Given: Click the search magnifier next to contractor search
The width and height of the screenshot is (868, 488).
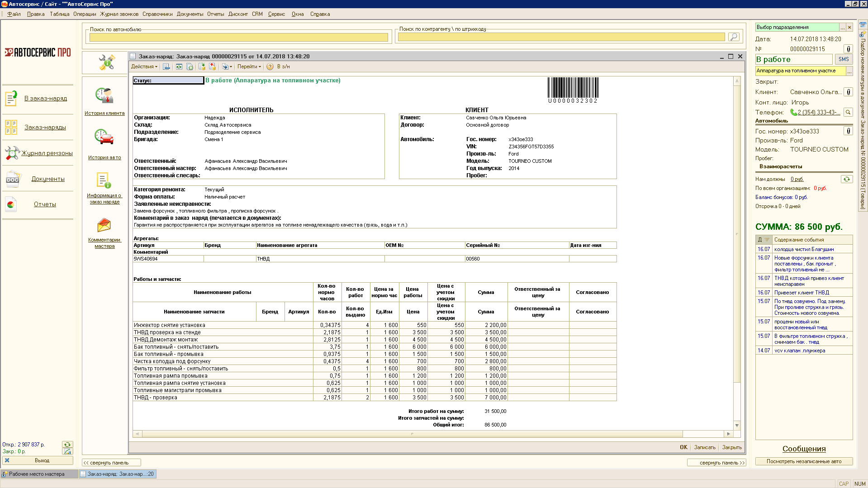Looking at the screenshot, I should tap(733, 37).
